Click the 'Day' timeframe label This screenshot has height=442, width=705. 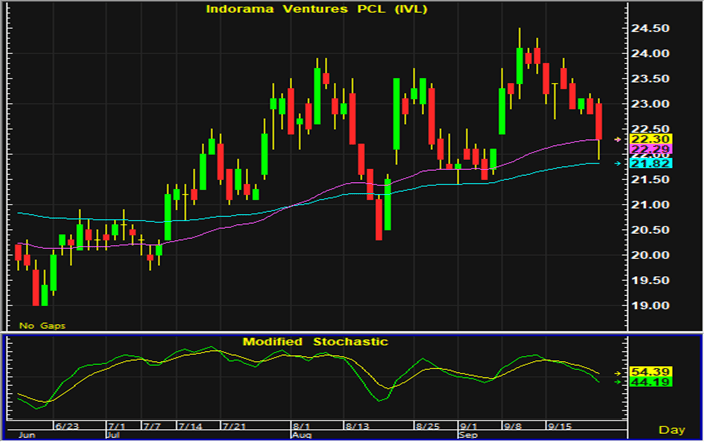pyautogui.click(x=676, y=430)
